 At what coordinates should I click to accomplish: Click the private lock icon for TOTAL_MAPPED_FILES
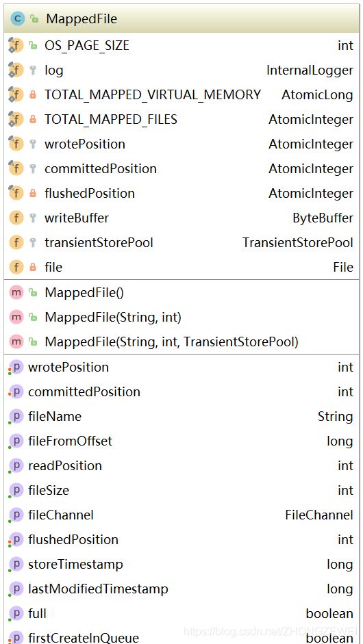point(33,120)
